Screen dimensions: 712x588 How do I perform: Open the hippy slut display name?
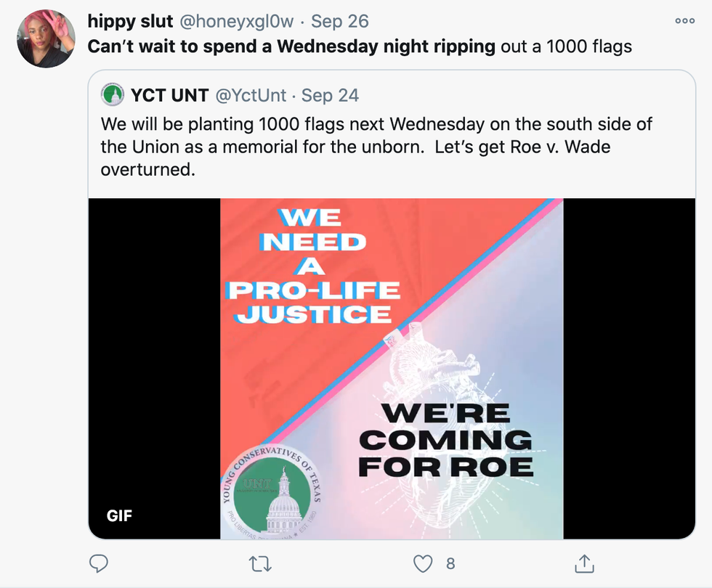tap(130, 22)
